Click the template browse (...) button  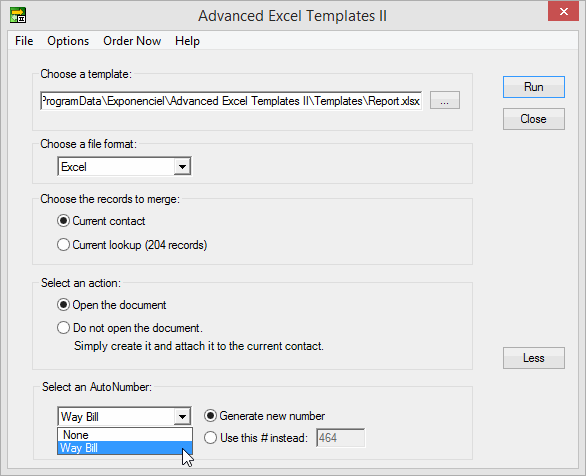(x=444, y=101)
